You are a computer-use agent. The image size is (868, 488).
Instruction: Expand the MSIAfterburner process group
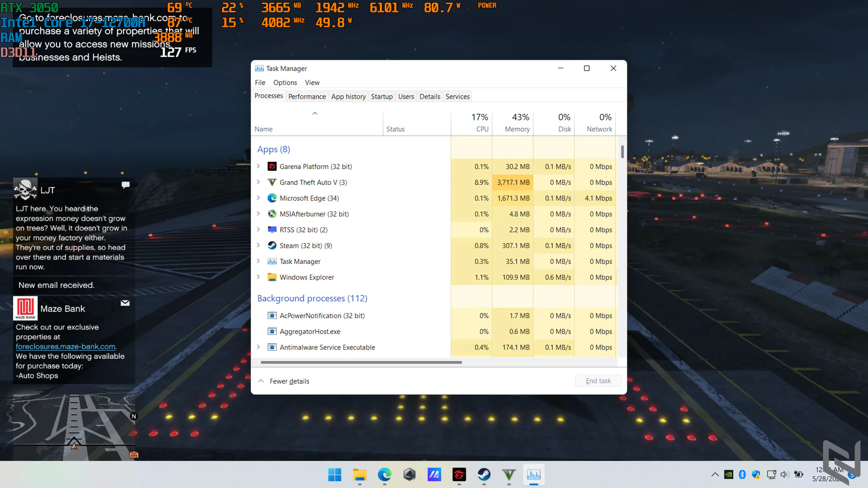258,213
